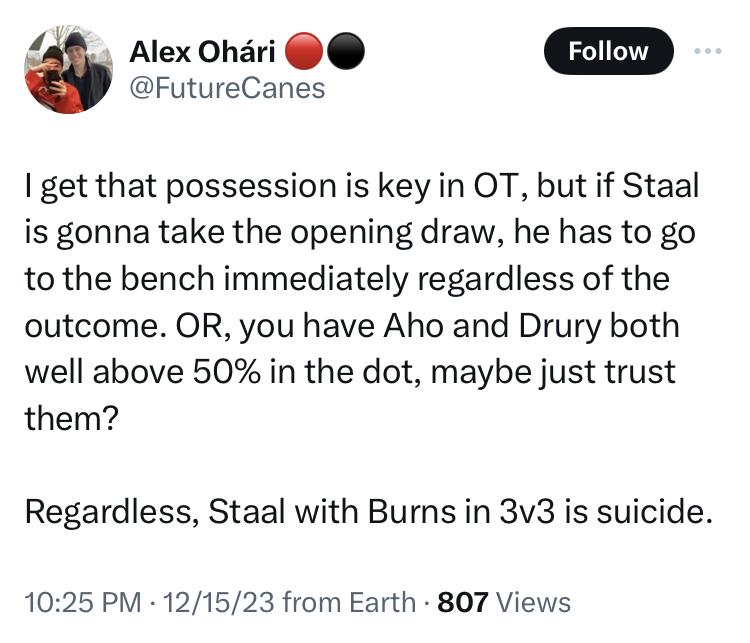Open Alex Ohári's profile picture

[x=68, y=69]
